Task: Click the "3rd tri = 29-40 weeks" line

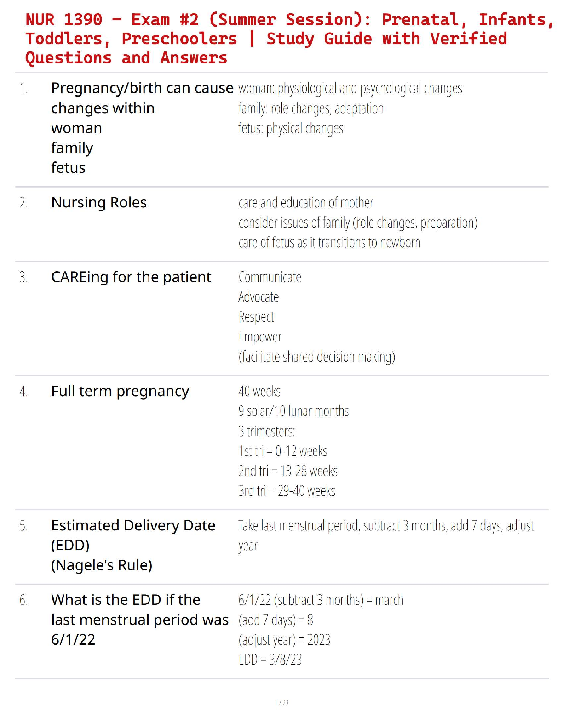Action: (287, 491)
